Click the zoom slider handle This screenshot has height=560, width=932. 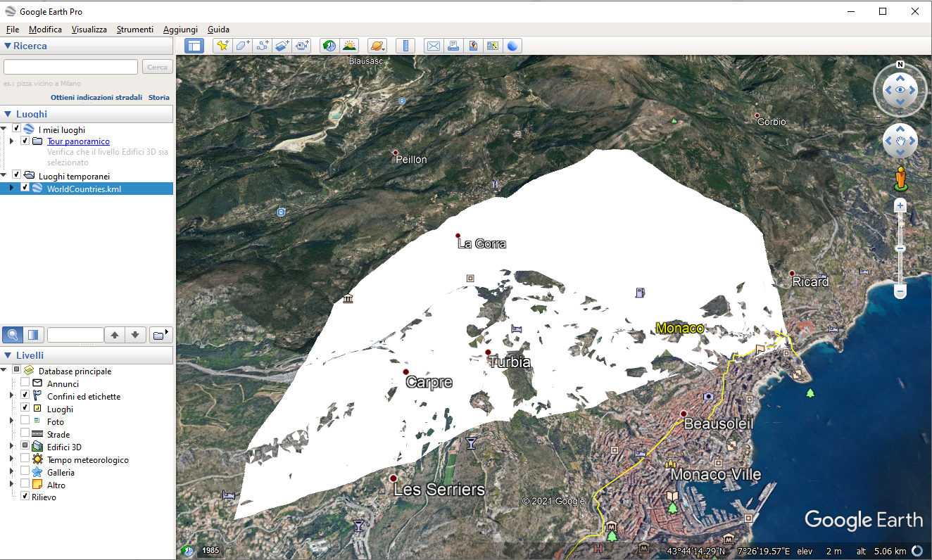click(x=900, y=248)
